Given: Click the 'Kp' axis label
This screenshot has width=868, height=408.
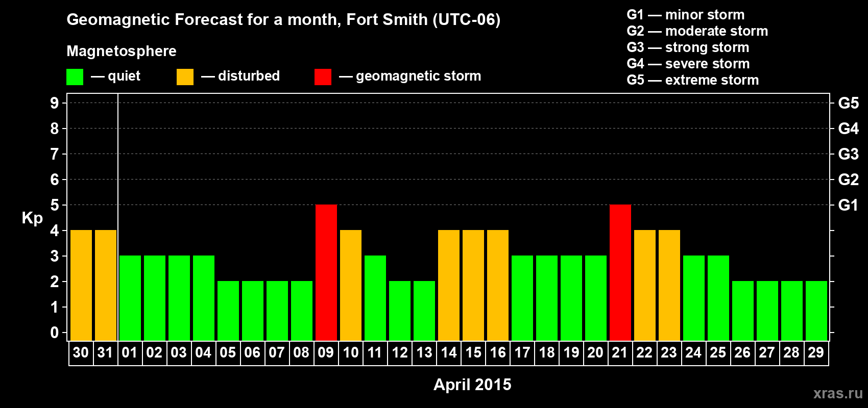Looking at the screenshot, I should point(32,218).
